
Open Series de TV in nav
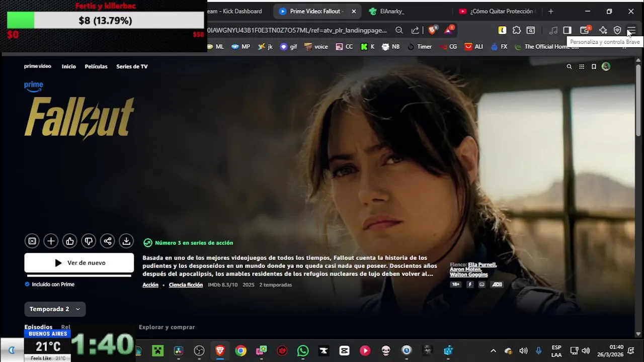(132, 66)
